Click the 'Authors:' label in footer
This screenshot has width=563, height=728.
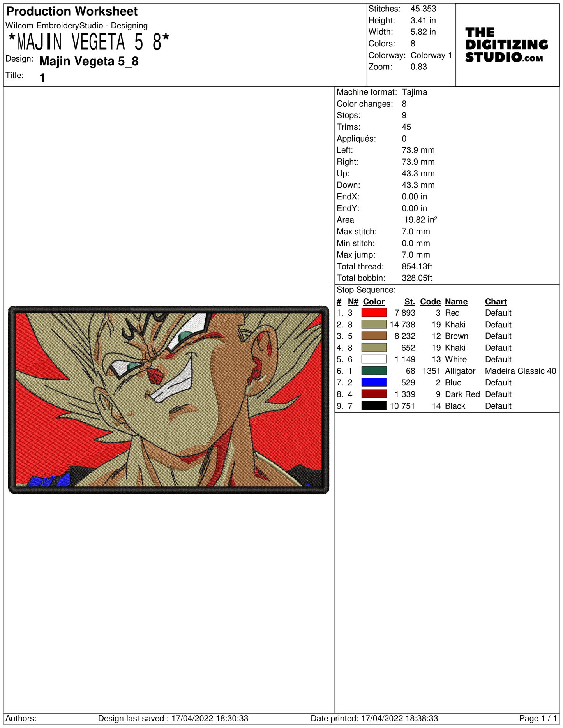[21, 718]
